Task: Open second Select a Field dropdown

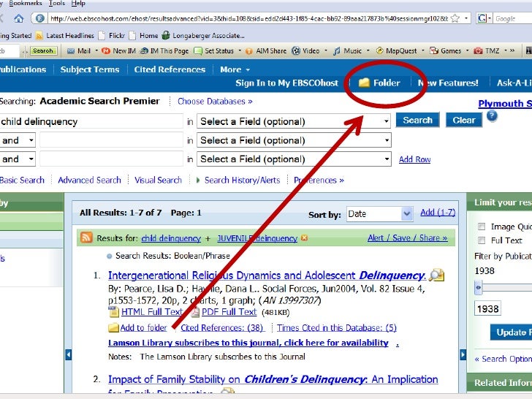Action: 294,140
